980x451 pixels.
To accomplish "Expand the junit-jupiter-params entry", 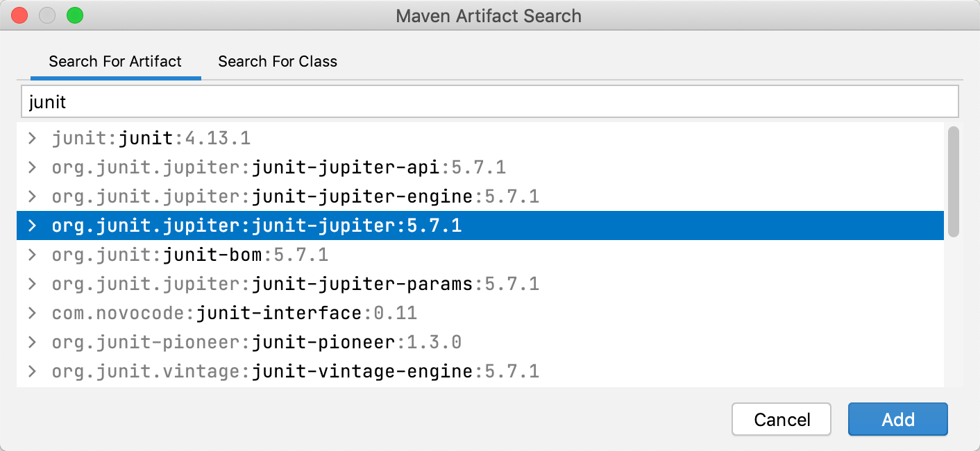I will point(32,283).
